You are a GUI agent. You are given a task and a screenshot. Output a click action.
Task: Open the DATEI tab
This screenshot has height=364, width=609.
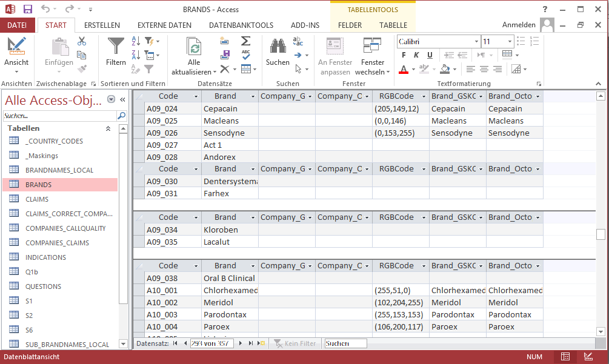click(17, 25)
